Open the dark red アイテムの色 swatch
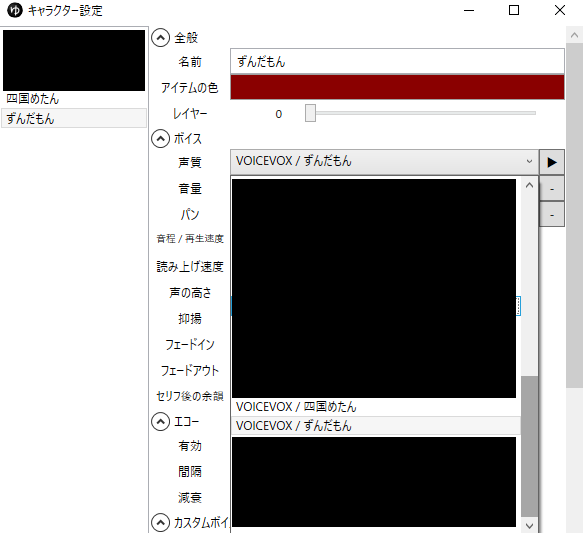The width and height of the screenshot is (583, 533). tap(397, 87)
